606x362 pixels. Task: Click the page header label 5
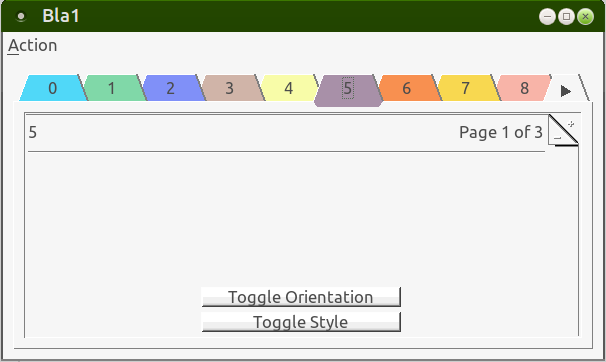pyautogui.click(x=33, y=132)
